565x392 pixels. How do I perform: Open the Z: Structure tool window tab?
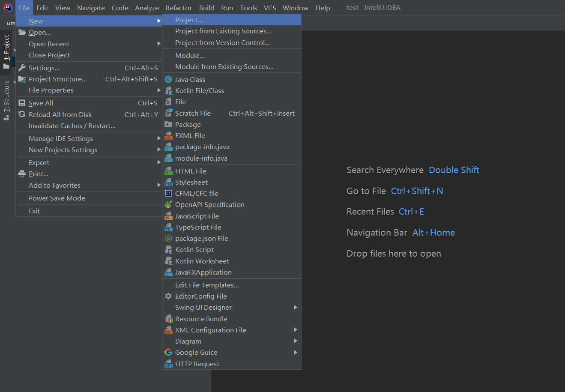click(x=6, y=100)
